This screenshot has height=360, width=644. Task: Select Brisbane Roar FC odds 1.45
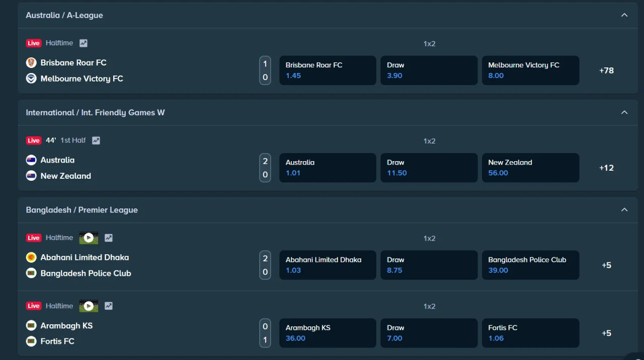pyautogui.click(x=328, y=70)
